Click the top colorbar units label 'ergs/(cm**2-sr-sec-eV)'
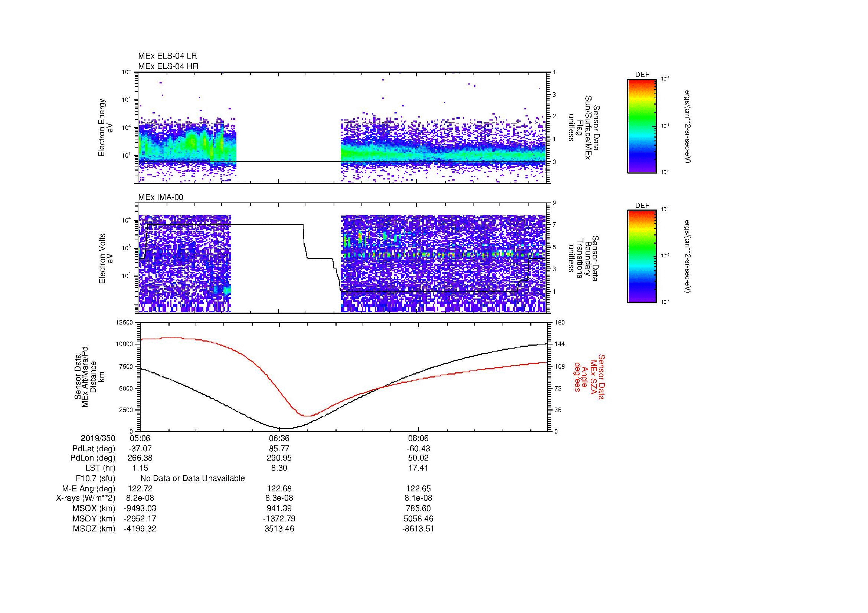 click(x=688, y=126)
